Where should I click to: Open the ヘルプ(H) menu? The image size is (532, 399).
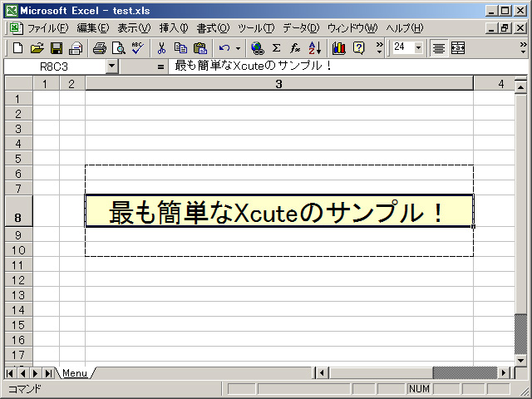pos(405,28)
